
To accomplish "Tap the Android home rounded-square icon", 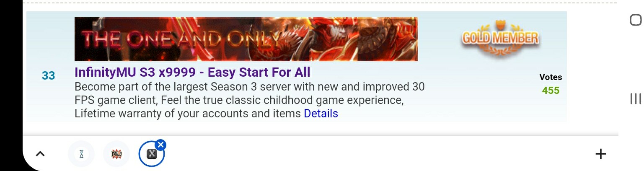I will pyautogui.click(x=636, y=20).
